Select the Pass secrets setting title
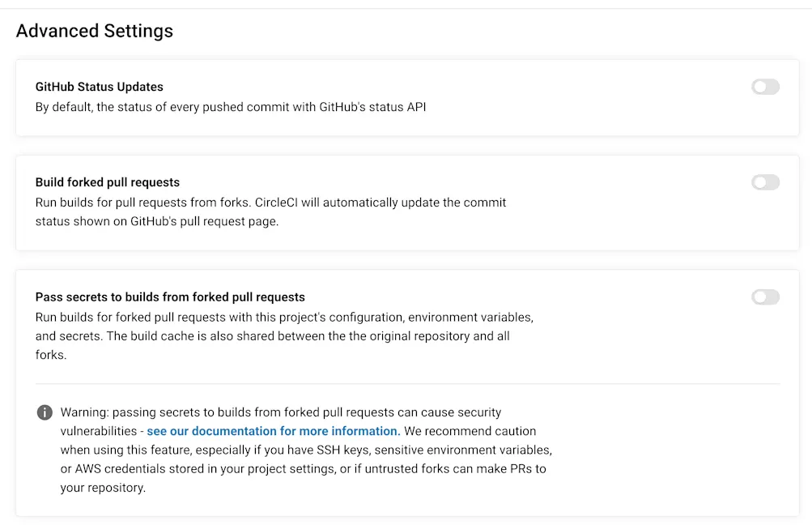 click(x=170, y=297)
